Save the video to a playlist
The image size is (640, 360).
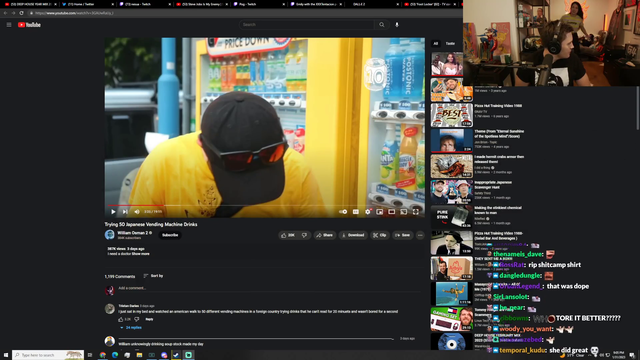coord(402,235)
